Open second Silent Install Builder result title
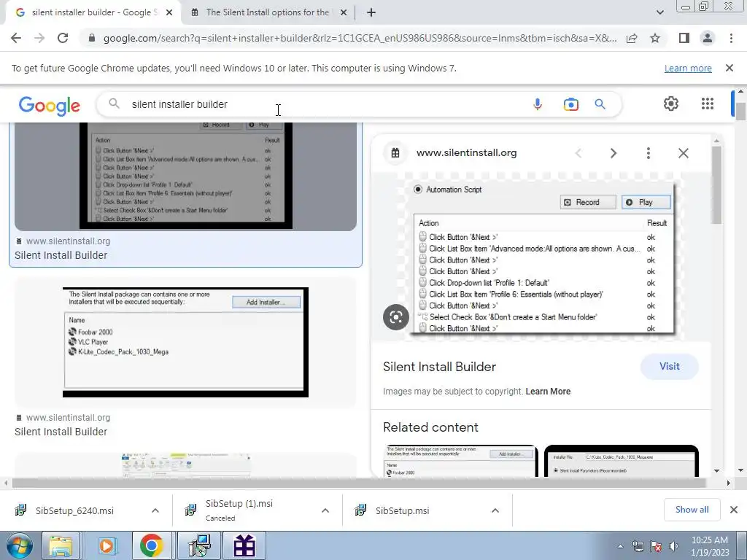This screenshot has height=560, width=747. point(61,432)
